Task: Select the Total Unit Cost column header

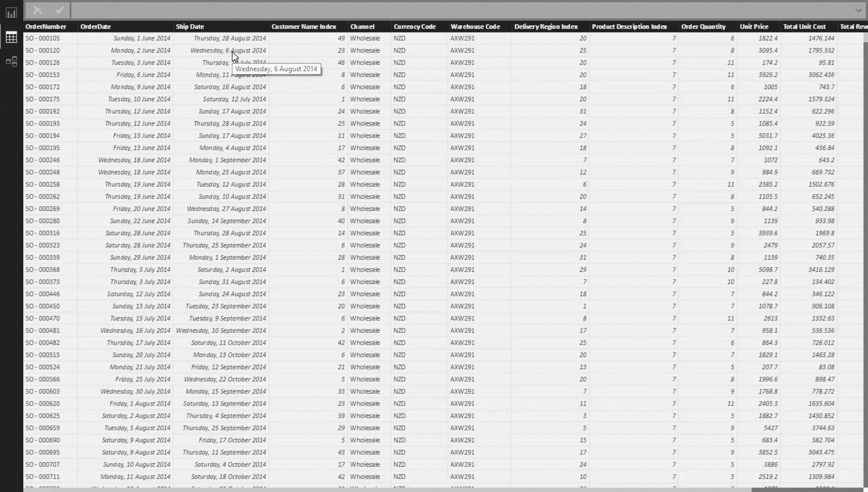Action: 805,27
